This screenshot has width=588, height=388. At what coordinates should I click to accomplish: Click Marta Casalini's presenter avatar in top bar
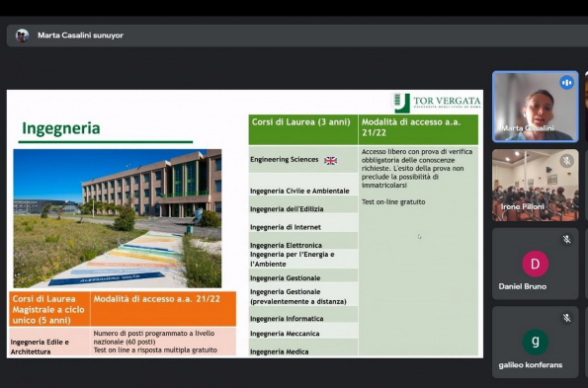pos(22,36)
